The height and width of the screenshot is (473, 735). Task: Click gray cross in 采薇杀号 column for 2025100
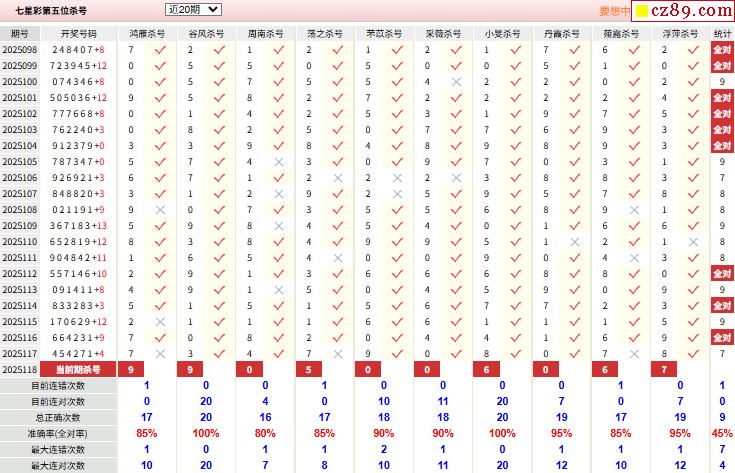pyautogui.click(x=456, y=82)
